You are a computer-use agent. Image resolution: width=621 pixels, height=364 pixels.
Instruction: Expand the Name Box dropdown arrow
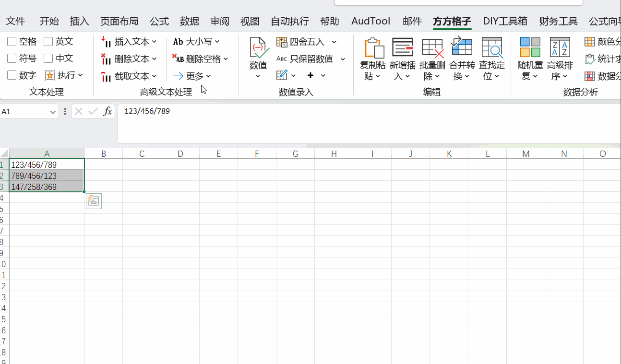click(x=53, y=112)
